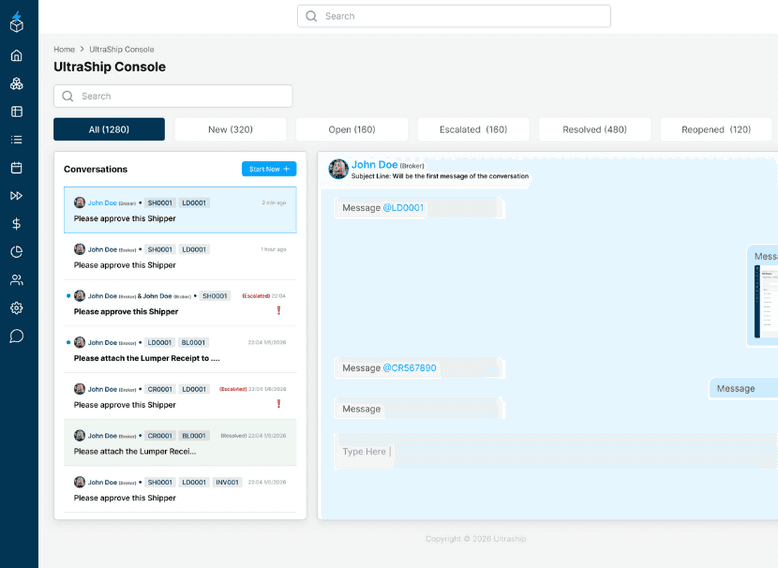
Task: Open the settings gear sidebar icon
Action: pos(16,308)
